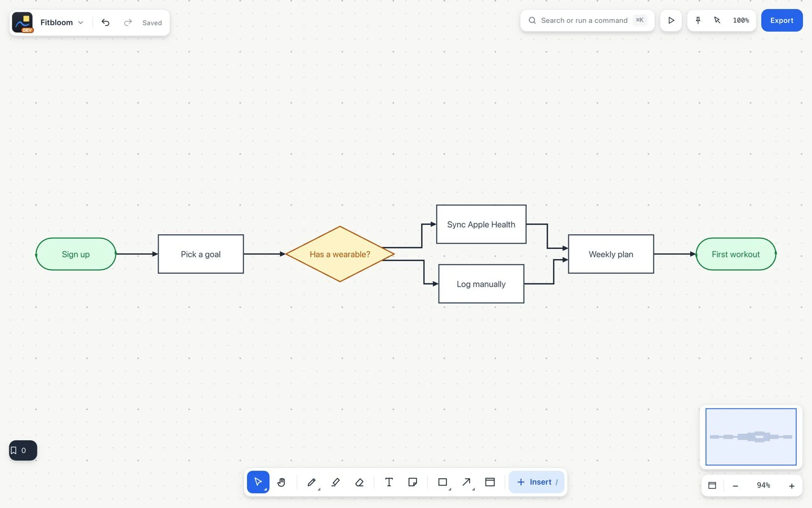Export the diagram
This screenshot has width=812, height=508.
pyautogui.click(x=782, y=20)
